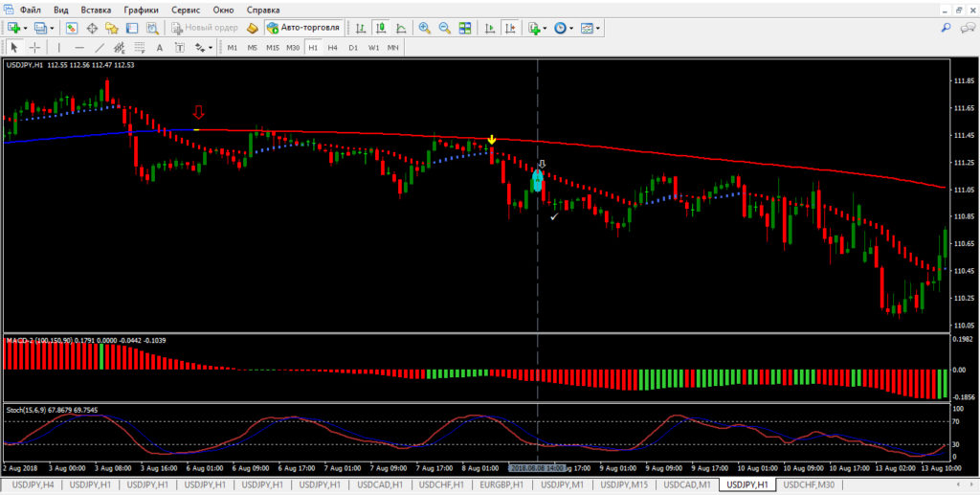The height and width of the screenshot is (495, 980).
Task: Select the trendline drawing tool
Action: (x=99, y=47)
